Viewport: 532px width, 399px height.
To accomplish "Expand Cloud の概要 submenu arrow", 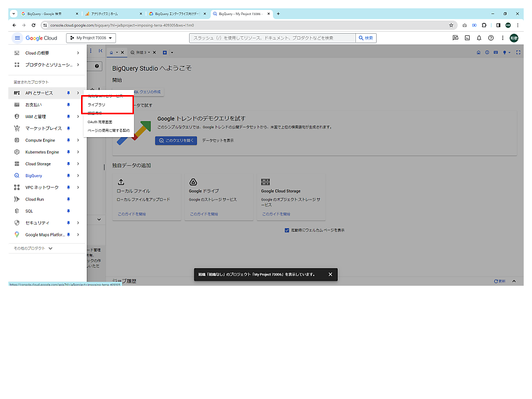I will coord(78,53).
